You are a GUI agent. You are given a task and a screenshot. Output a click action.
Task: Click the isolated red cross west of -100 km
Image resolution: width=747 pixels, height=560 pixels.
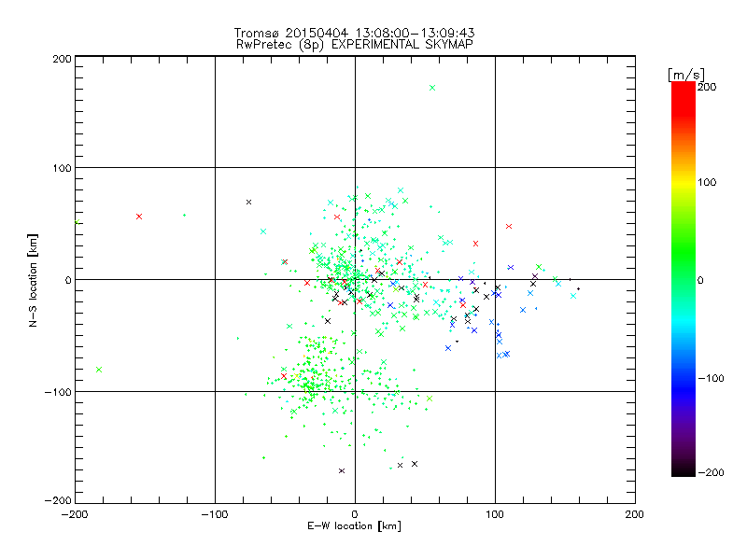[x=139, y=217]
